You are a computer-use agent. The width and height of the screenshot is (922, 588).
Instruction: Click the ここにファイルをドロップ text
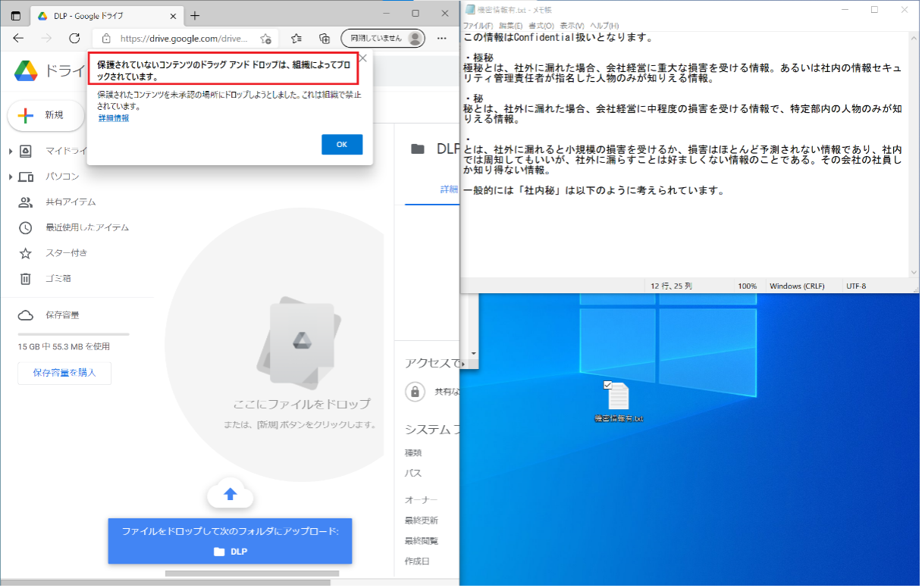303,404
